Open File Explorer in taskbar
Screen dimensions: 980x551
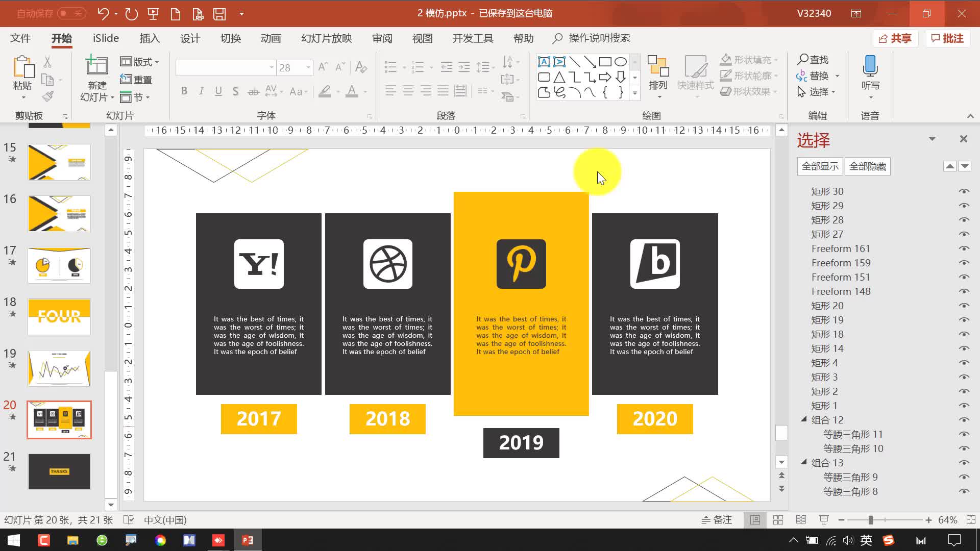72,540
